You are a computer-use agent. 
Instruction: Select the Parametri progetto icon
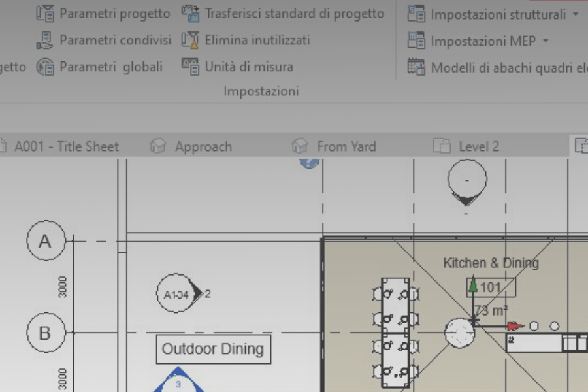click(x=46, y=13)
